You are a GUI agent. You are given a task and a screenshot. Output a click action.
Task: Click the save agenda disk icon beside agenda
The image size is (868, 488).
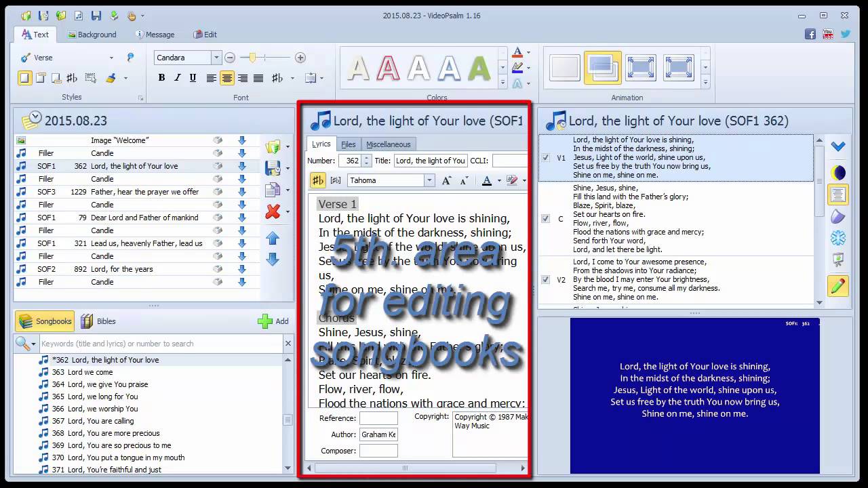(273, 168)
